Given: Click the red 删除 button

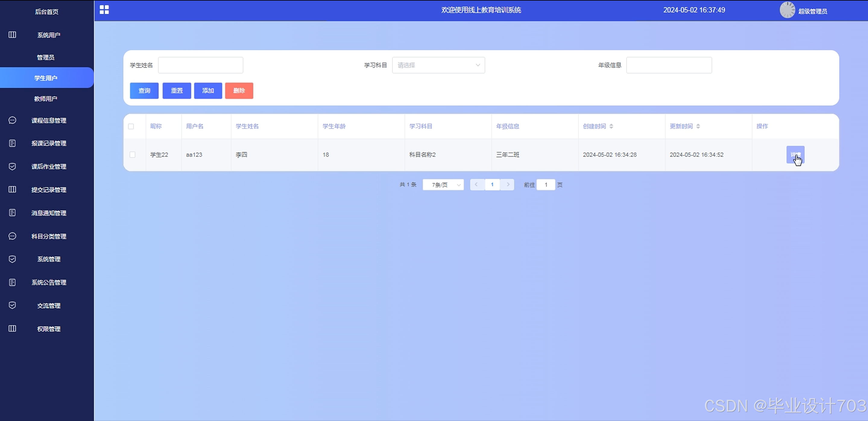Looking at the screenshot, I should [239, 91].
